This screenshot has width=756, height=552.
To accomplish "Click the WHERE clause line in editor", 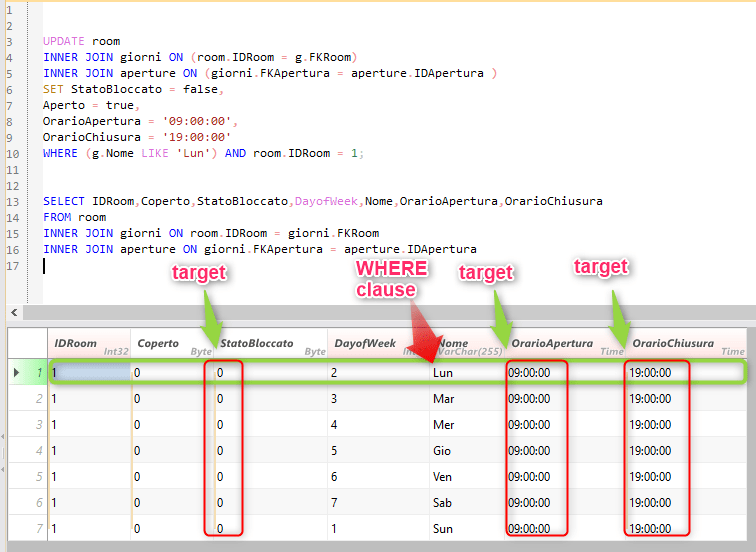I will 203,153.
